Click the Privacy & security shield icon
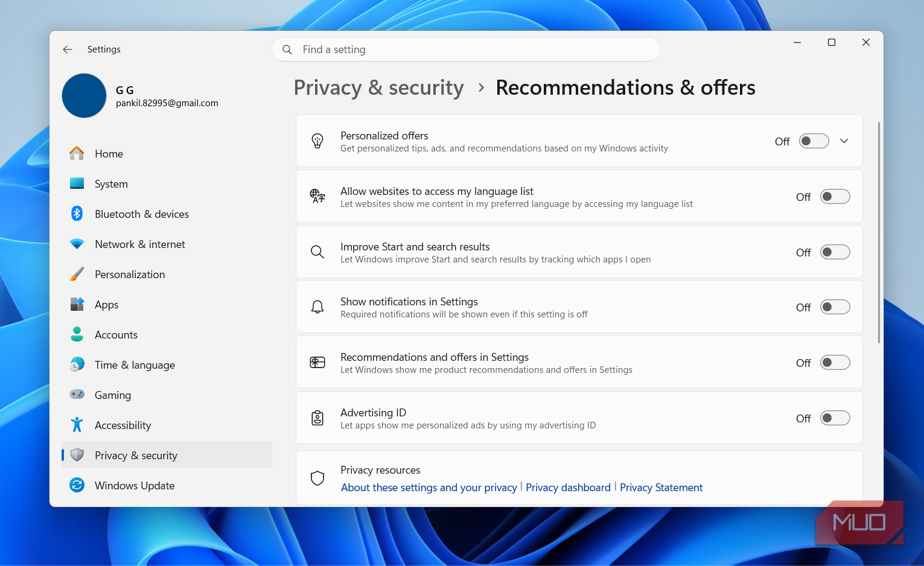Viewport: 924px width, 566px height. pyautogui.click(x=77, y=455)
